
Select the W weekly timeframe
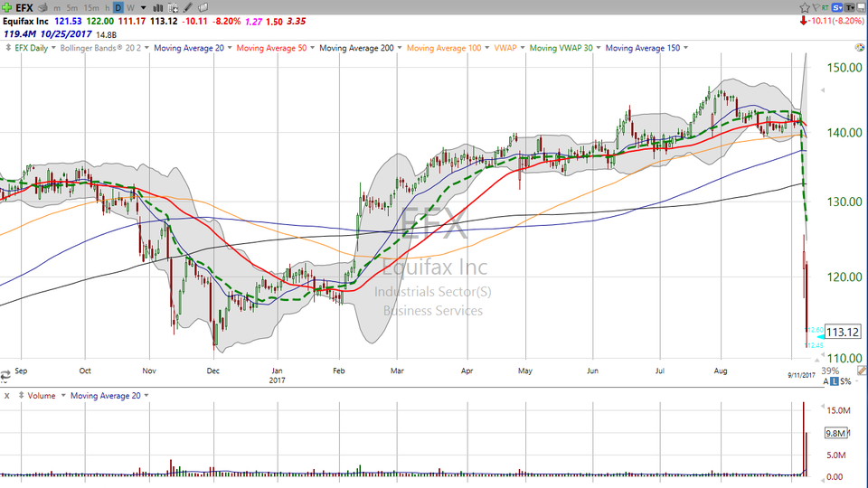tap(130, 8)
